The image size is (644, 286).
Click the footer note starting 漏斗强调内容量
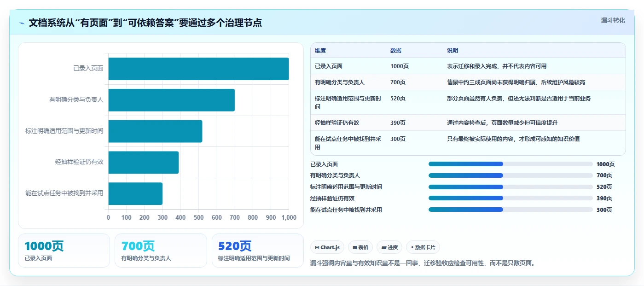pos(423,264)
